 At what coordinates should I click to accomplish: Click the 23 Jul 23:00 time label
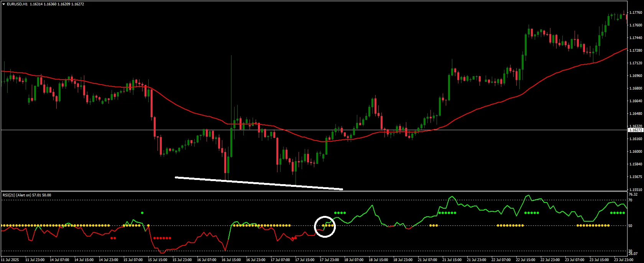624,260
